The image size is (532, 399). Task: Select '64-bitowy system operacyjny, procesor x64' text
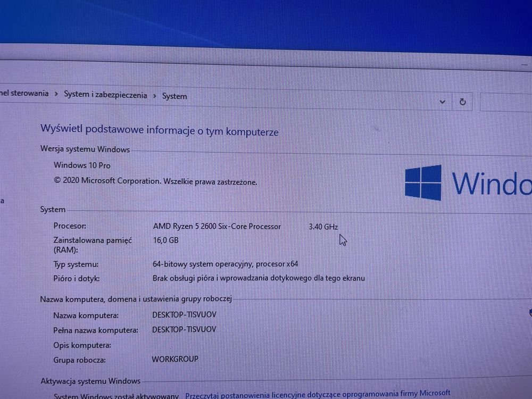point(225,264)
